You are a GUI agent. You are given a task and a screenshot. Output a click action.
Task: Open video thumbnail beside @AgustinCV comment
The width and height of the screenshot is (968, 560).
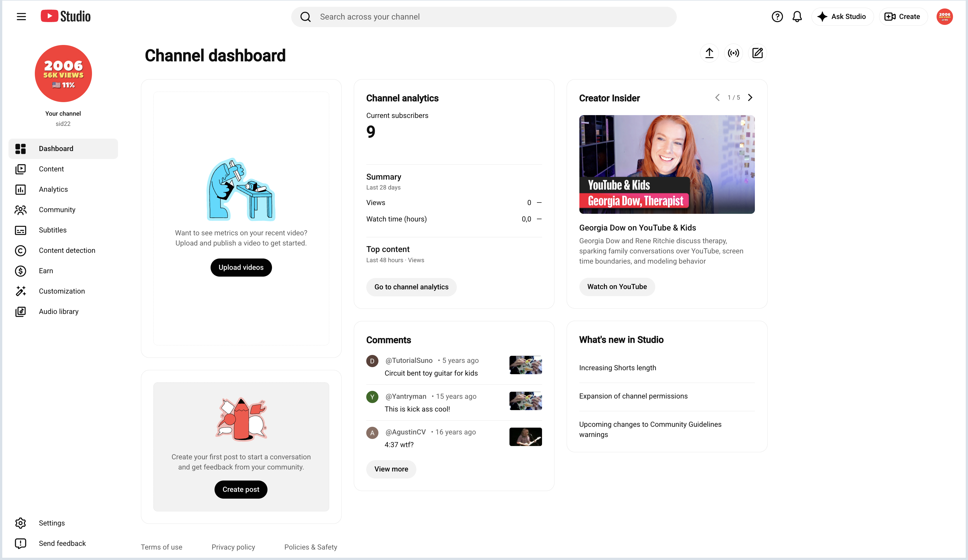(x=526, y=437)
